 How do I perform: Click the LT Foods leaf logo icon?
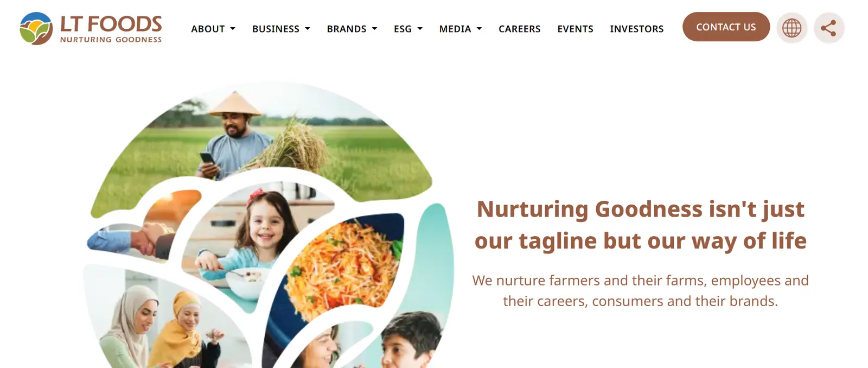pos(36,28)
